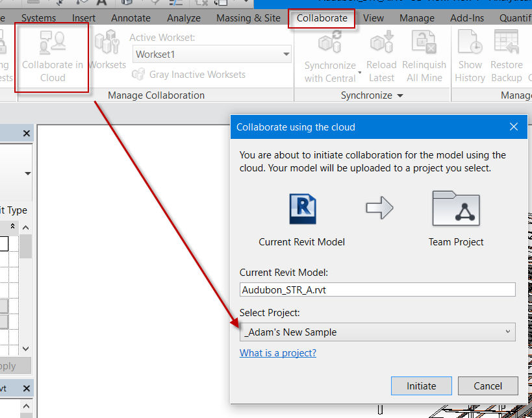
Task: Click the Current Revit Model icon
Action: (303, 208)
